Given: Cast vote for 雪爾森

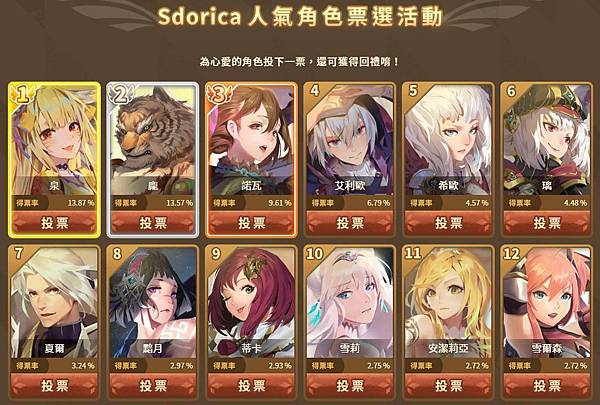Looking at the screenshot, I should (x=547, y=385).
